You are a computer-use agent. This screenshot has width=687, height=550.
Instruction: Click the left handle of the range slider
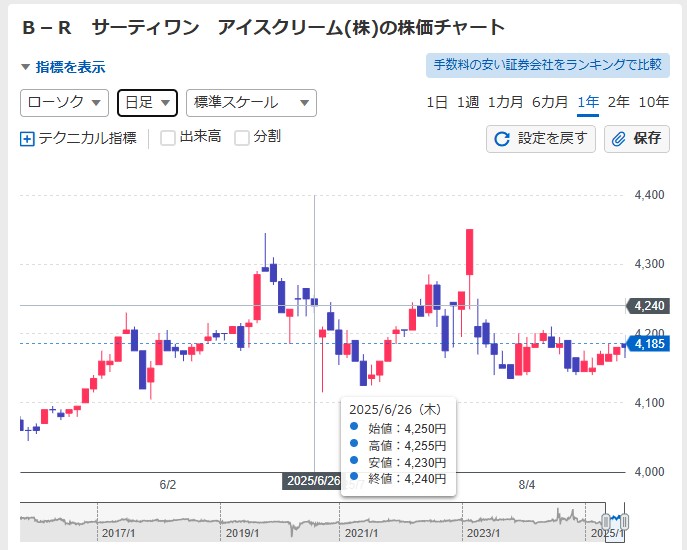point(606,522)
